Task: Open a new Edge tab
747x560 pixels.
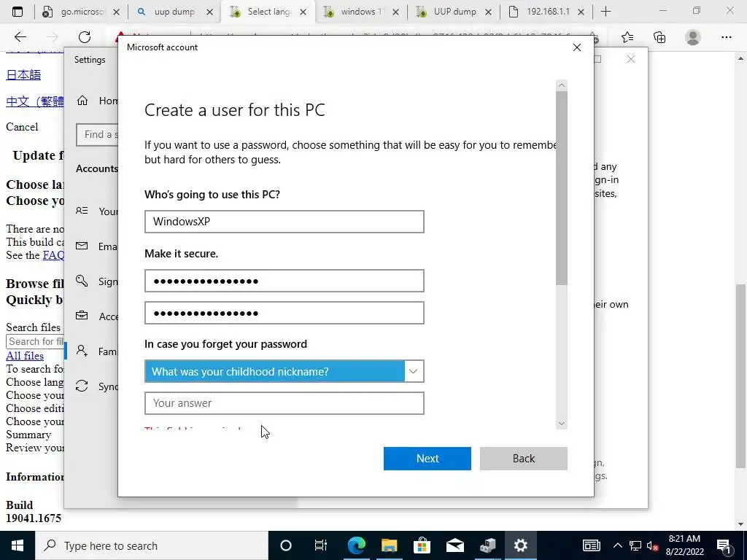Action: point(605,12)
